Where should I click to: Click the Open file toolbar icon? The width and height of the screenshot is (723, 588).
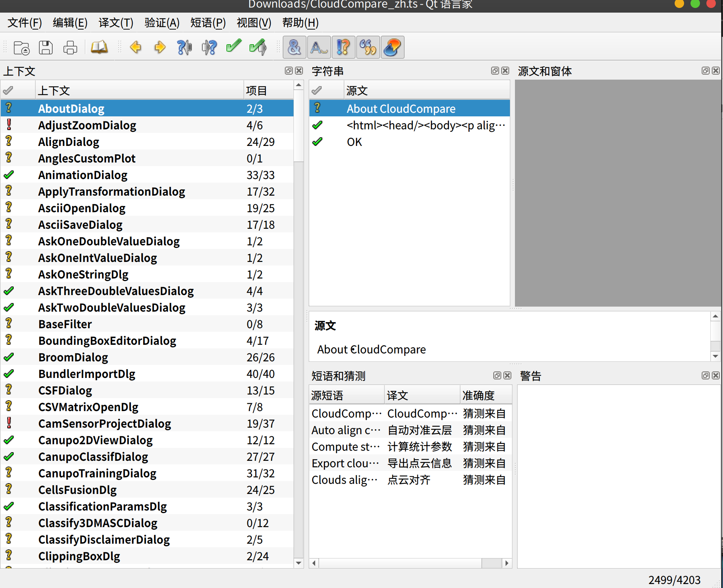[x=22, y=48]
